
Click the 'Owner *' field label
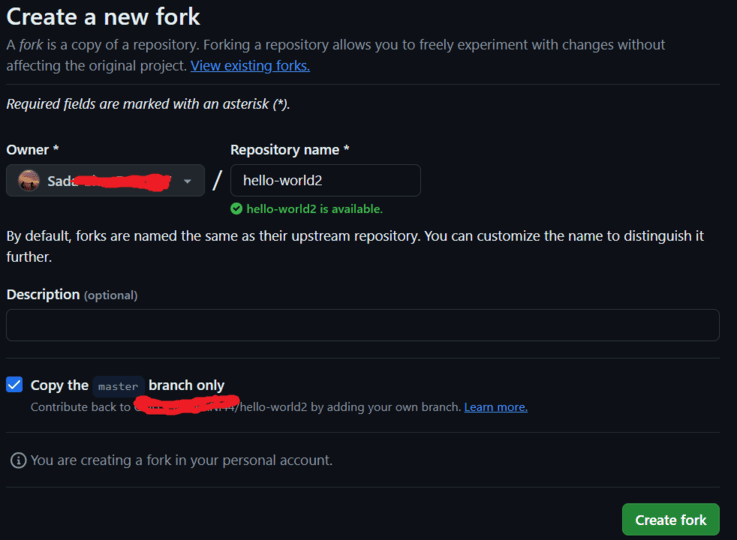coord(32,149)
